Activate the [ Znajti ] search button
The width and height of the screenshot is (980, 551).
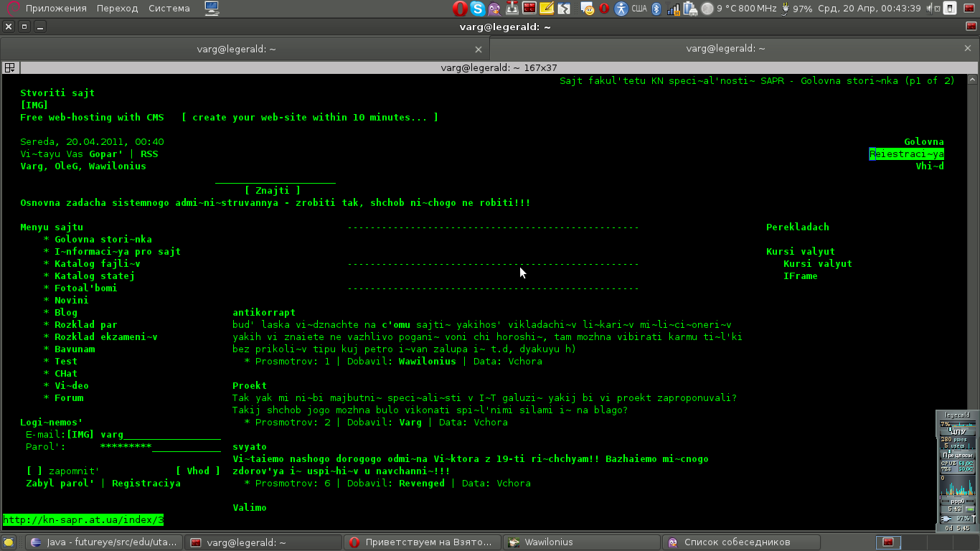click(273, 191)
